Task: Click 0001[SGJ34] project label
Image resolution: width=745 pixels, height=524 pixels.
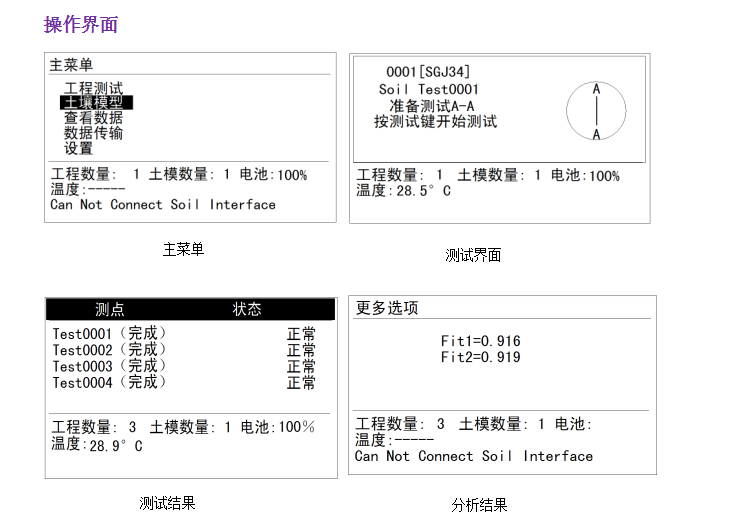Action: (x=428, y=72)
